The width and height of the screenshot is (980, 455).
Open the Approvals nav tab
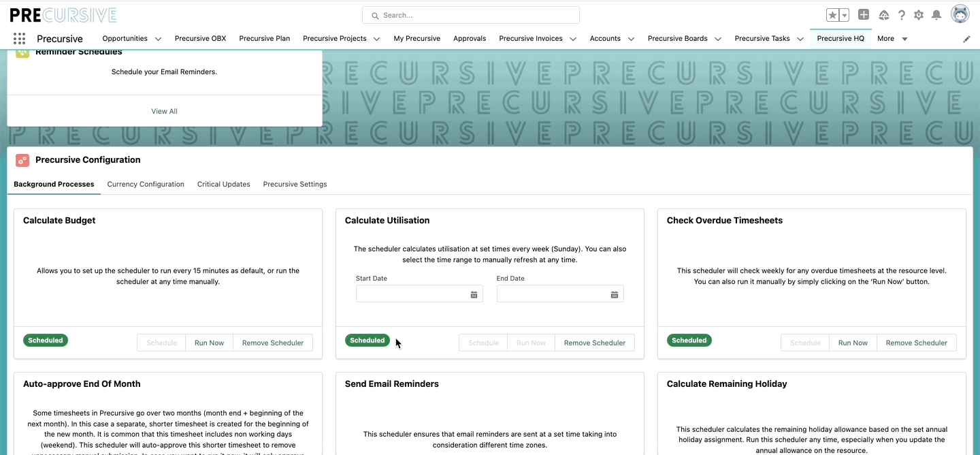(x=470, y=39)
